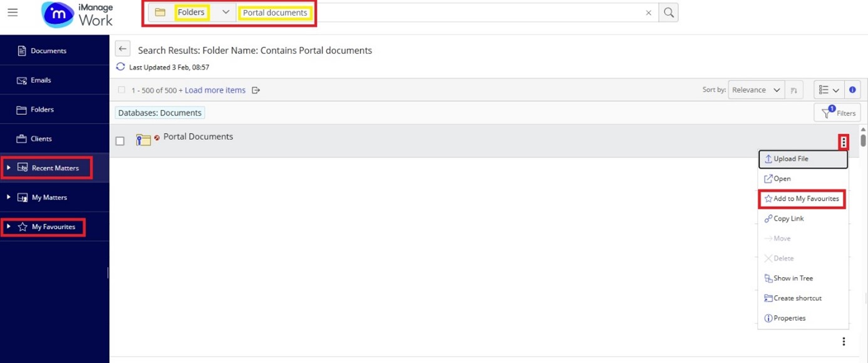Screen dimensions: 868x363
Task: Open the Sort by Relevance dropdown
Action: tap(756, 90)
